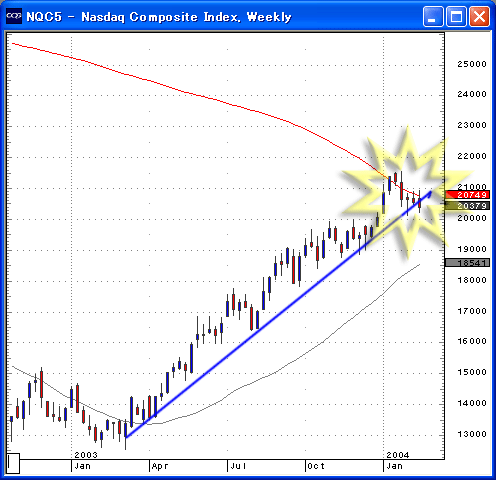
Task: Close the NQC5 chart window
Action: point(480,16)
